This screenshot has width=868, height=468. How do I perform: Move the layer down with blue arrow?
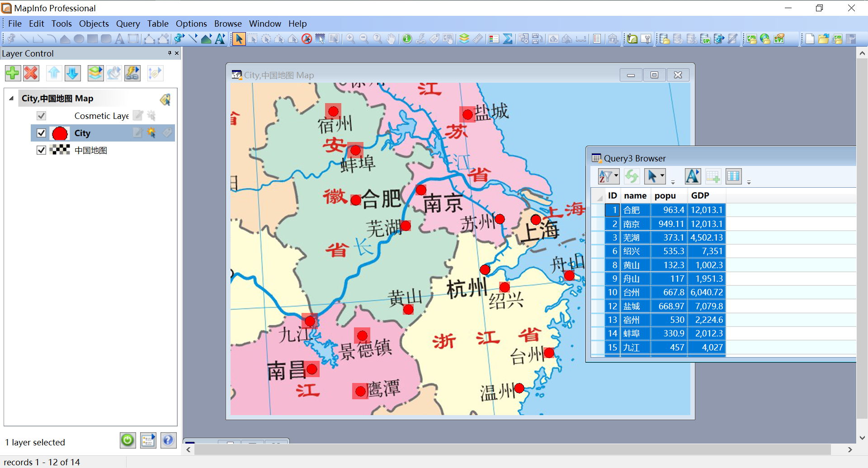[x=73, y=73]
